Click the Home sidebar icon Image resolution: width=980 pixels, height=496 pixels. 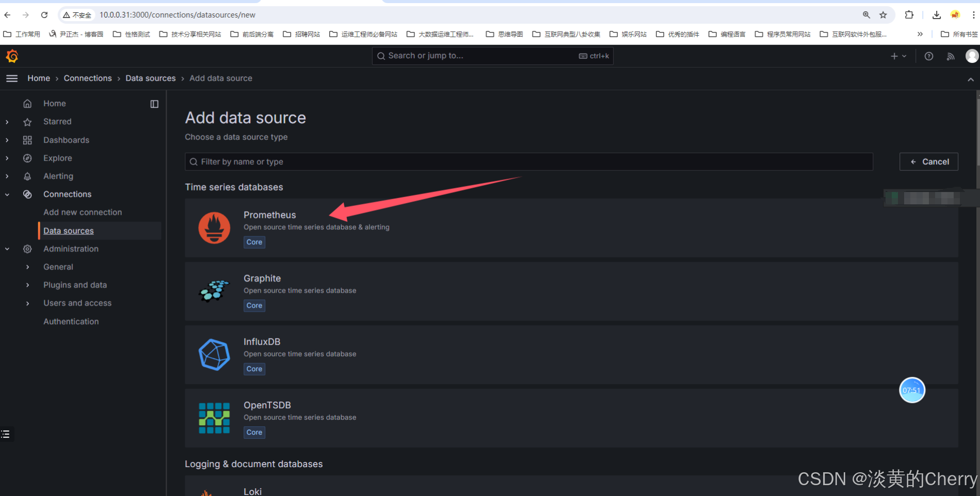27,104
